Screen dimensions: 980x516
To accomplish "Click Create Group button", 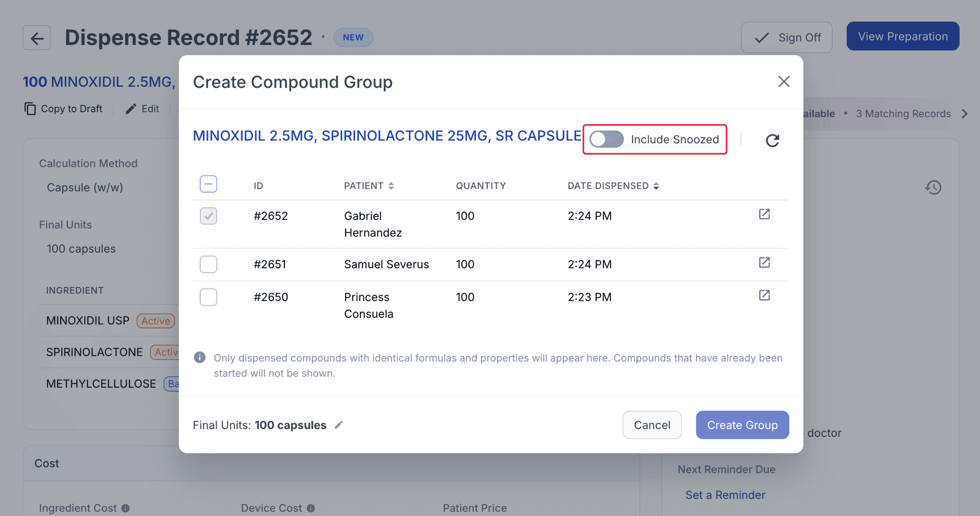I will coord(742,425).
